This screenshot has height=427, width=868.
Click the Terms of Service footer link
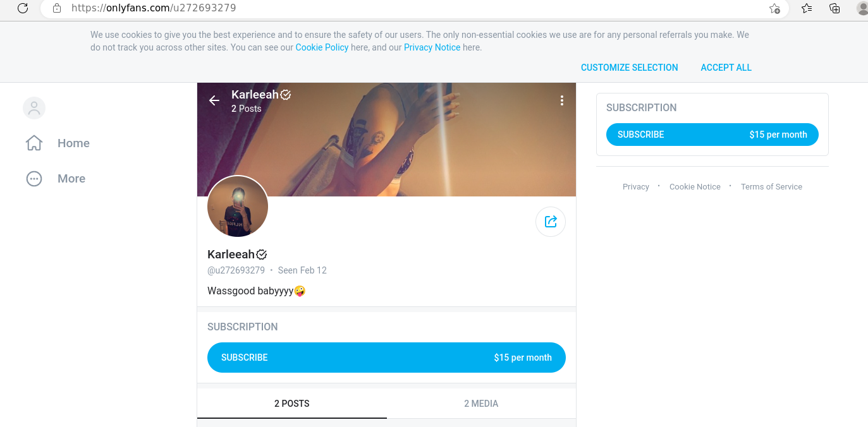click(771, 187)
